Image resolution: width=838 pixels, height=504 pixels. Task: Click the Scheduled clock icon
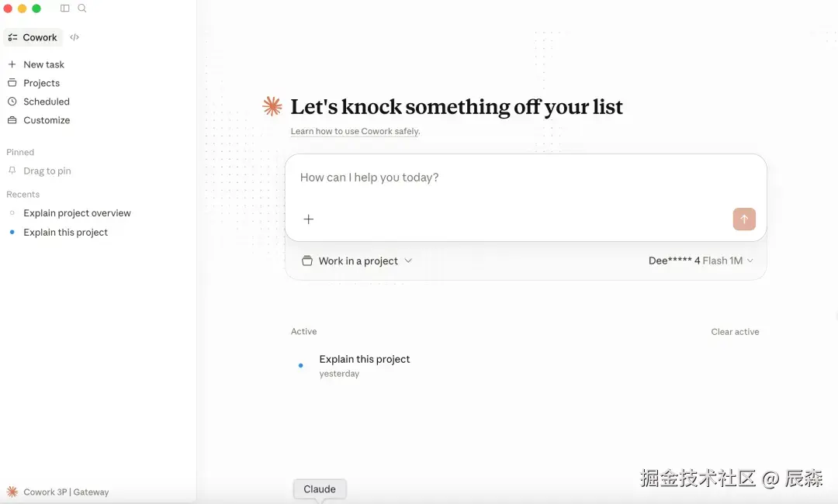tap(12, 102)
